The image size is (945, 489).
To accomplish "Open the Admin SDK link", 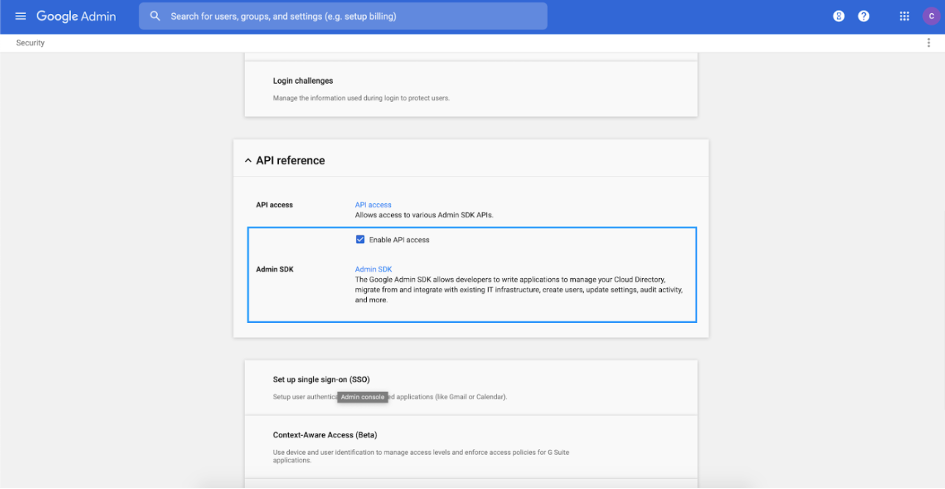I will tap(374, 270).
